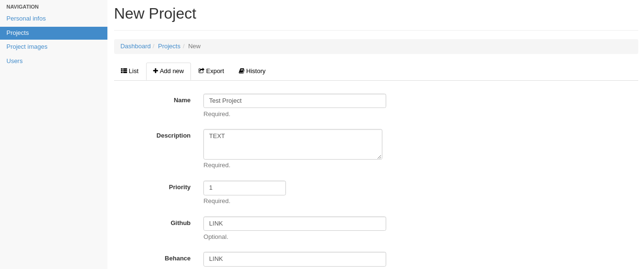The width and height of the screenshot is (644, 269).
Task: Switch to the Export tab
Action: pos(211,71)
